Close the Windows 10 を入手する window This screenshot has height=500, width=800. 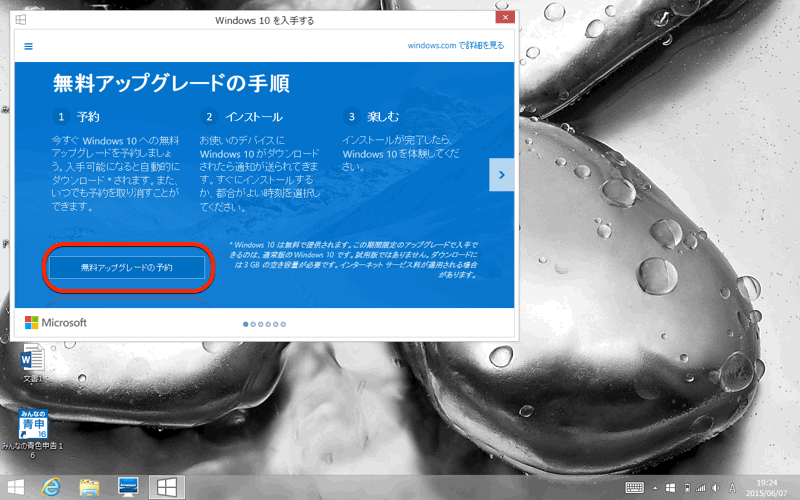(x=507, y=18)
